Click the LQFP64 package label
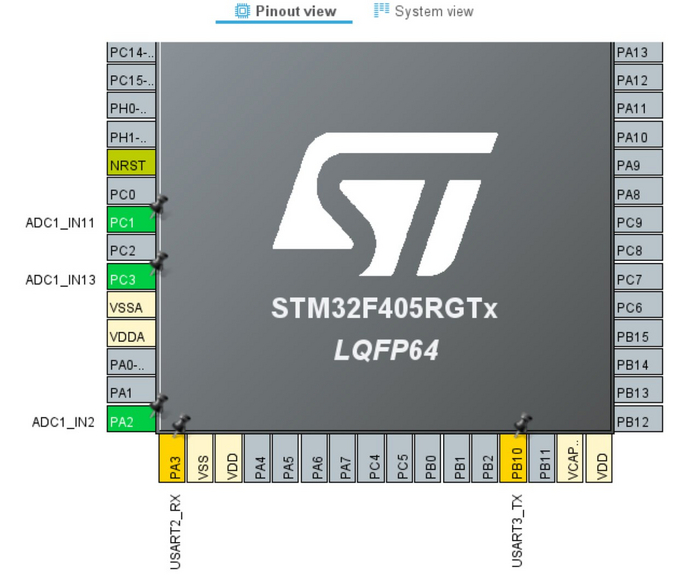This screenshot has height=587, width=700. coord(387,350)
